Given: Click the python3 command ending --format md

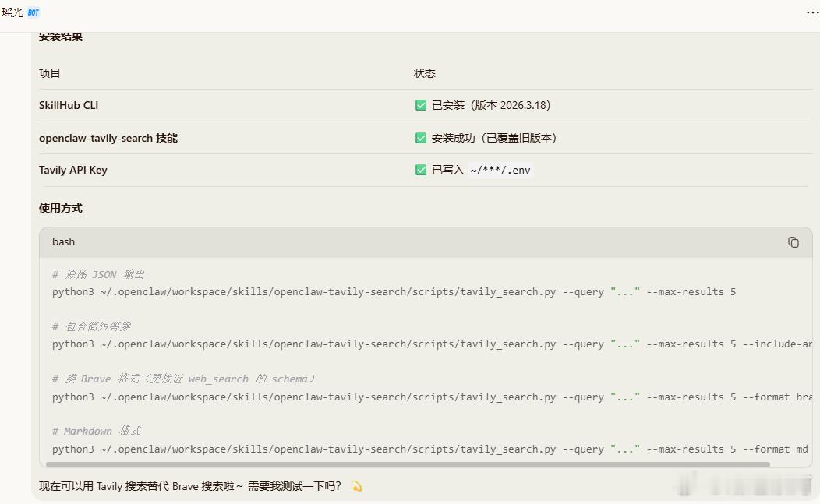Looking at the screenshot, I should [429, 449].
